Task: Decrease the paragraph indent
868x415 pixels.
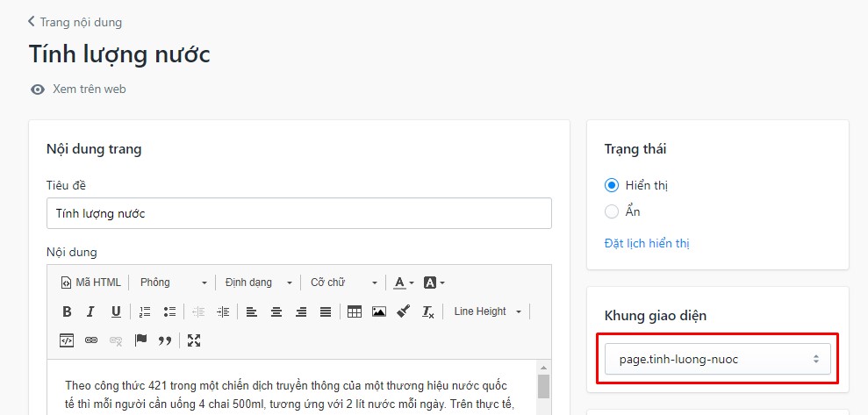Action: click(198, 311)
